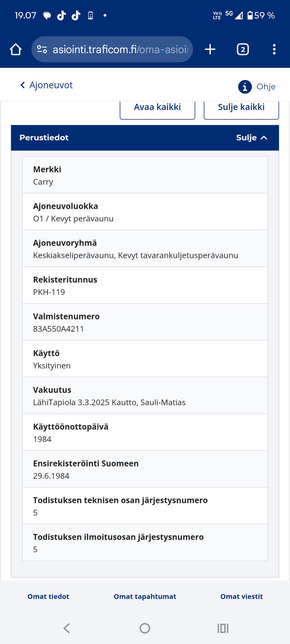Screen dimensions: 290x644
Task: Follow the Ajoneuvot back link
Action: [51, 85]
